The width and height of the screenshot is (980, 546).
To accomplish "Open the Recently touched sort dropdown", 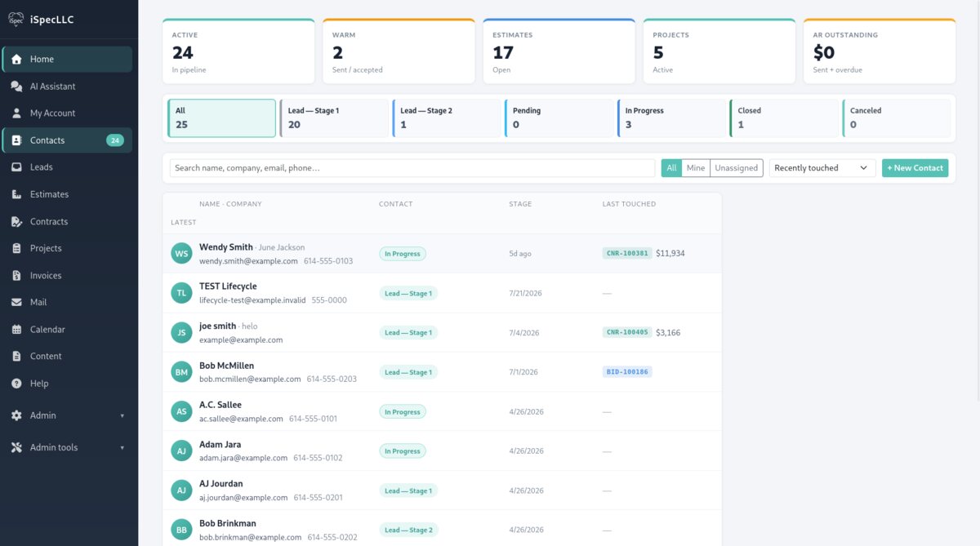I will (x=822, y=168).
